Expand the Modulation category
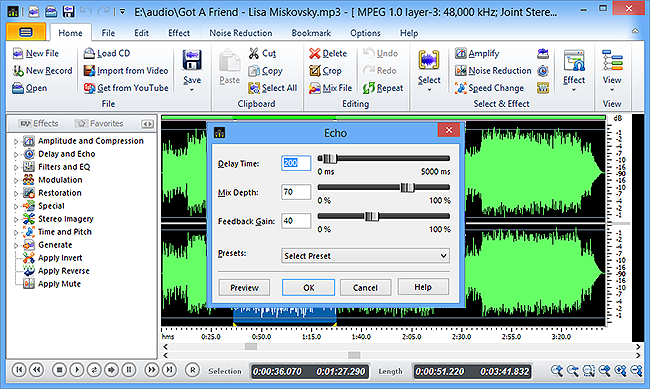The height and width of the screenshot is (389, 650). (x=16, y=180)
